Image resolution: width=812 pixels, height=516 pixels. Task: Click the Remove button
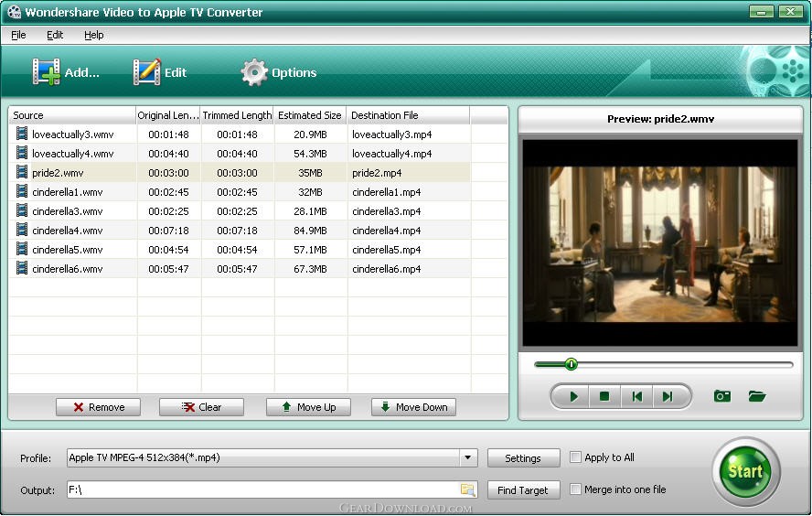(98, 407)
